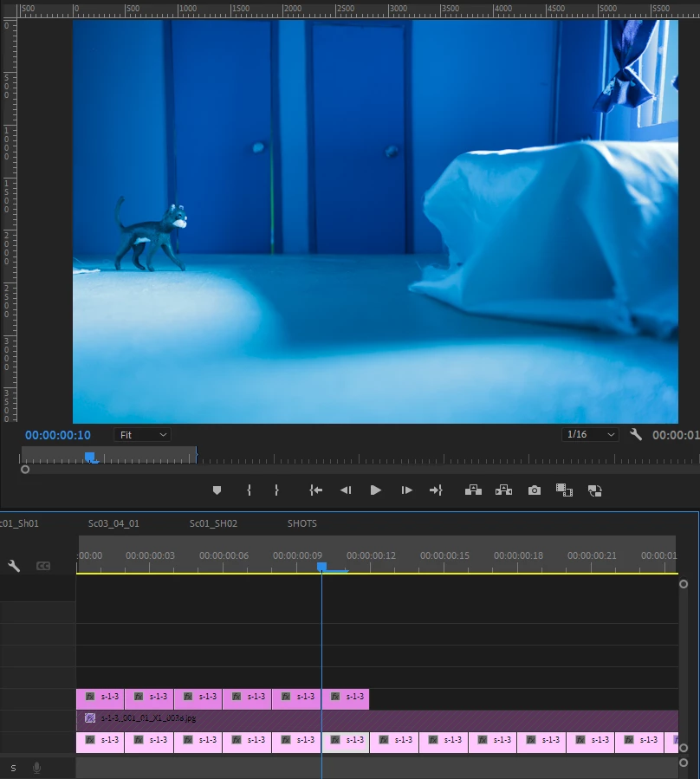Export the frame with the camera icon
The height and width of the screenshot is (779, 700).
[x=534, y=490]
